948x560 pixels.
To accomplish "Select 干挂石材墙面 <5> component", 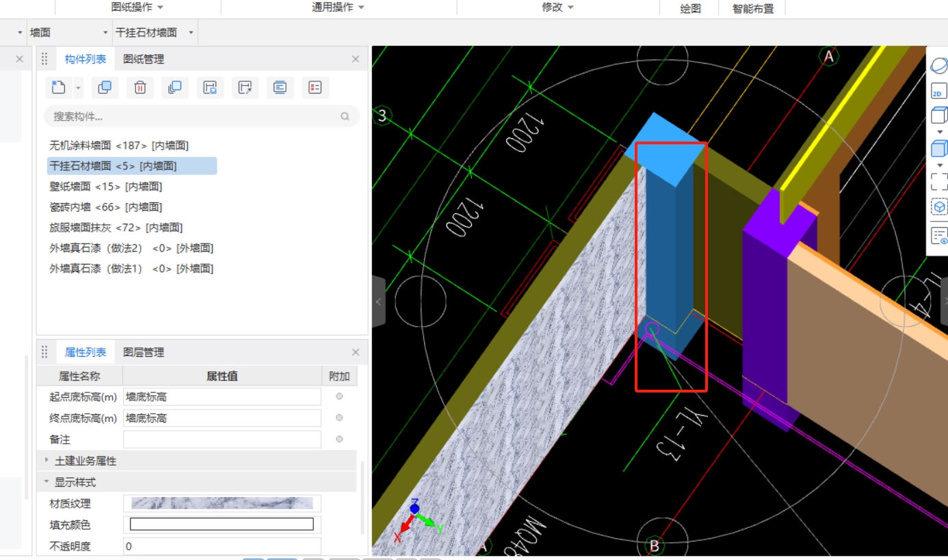I will tap(132, 166).
